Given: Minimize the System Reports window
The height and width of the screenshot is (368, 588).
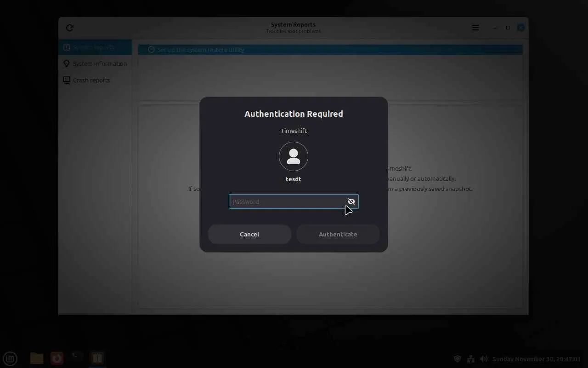Looking at the screenshot, I should coord(495,28).
